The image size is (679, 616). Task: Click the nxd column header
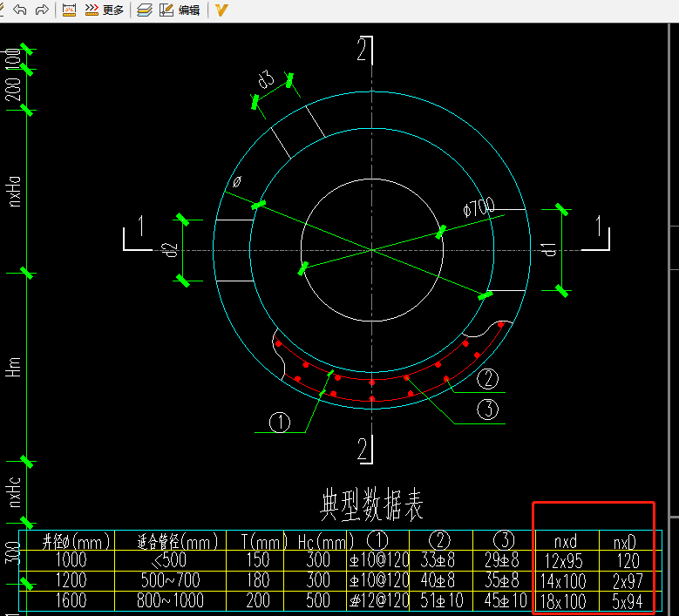tap(566, 542)
